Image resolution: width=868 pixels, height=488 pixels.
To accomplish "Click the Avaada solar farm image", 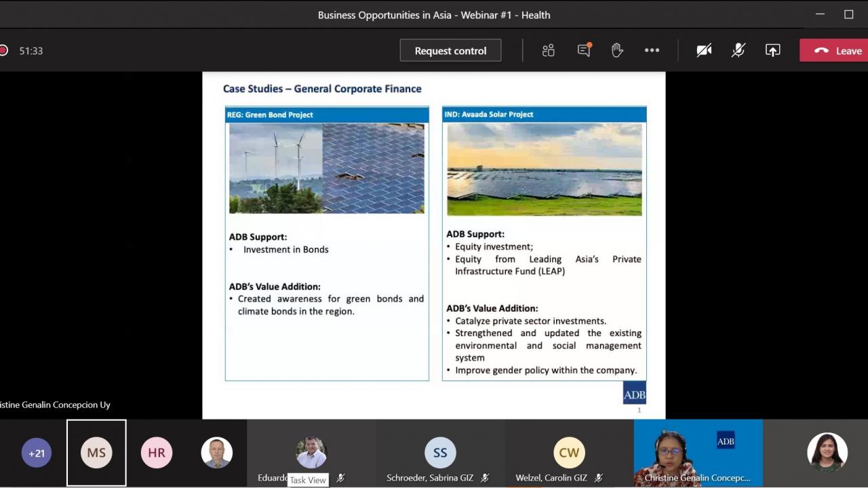I will click(x=545, y=169).
